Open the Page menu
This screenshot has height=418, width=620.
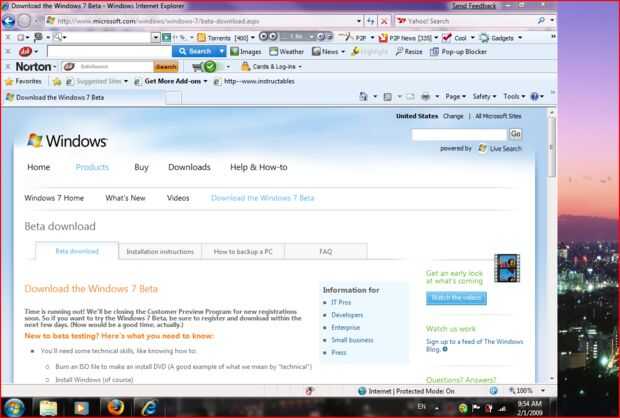pyautogui.click(x=456, y=96)
